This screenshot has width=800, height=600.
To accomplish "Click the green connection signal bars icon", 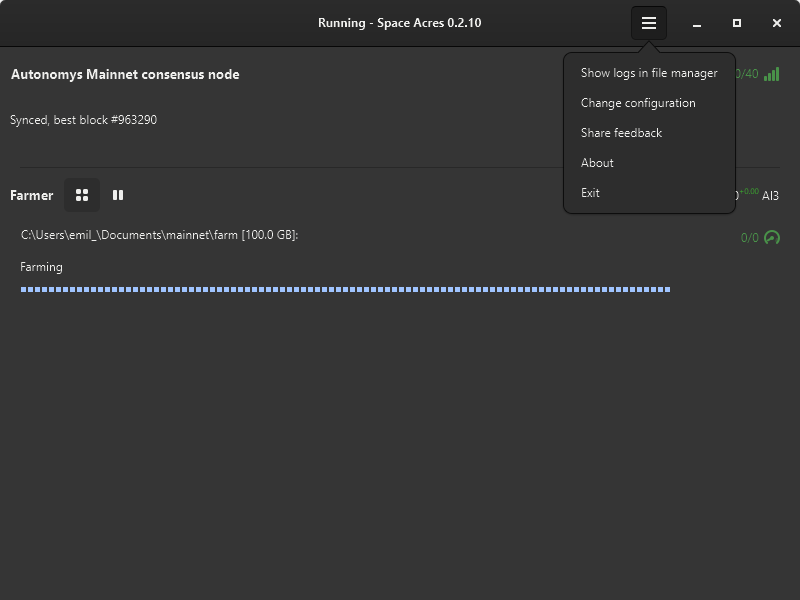I will (771, 74).
